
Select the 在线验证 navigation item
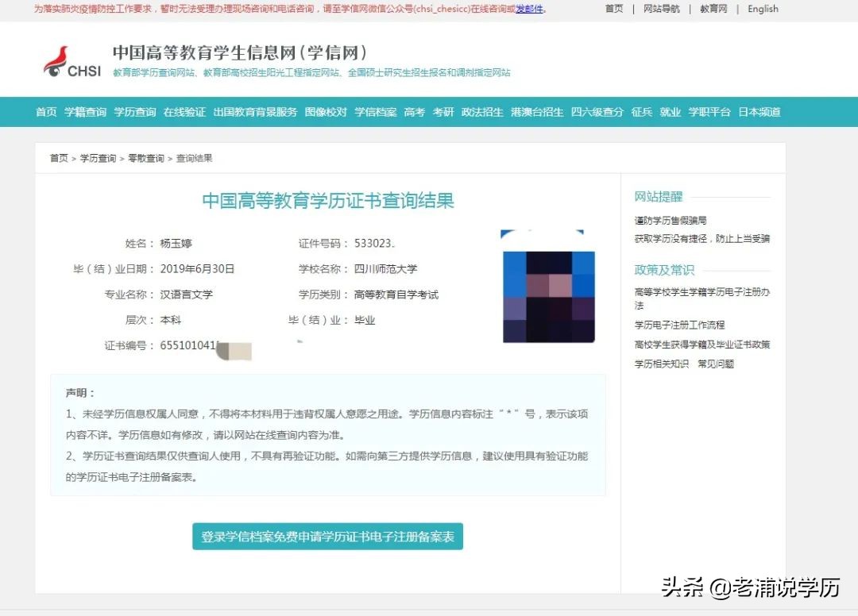[184, 112]
